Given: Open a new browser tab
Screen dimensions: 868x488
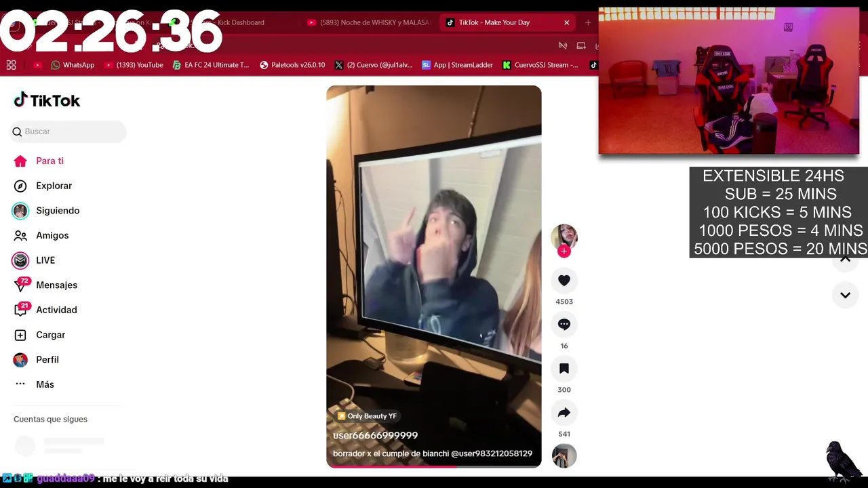Looking at the screenshot, I should click(588, 22).
